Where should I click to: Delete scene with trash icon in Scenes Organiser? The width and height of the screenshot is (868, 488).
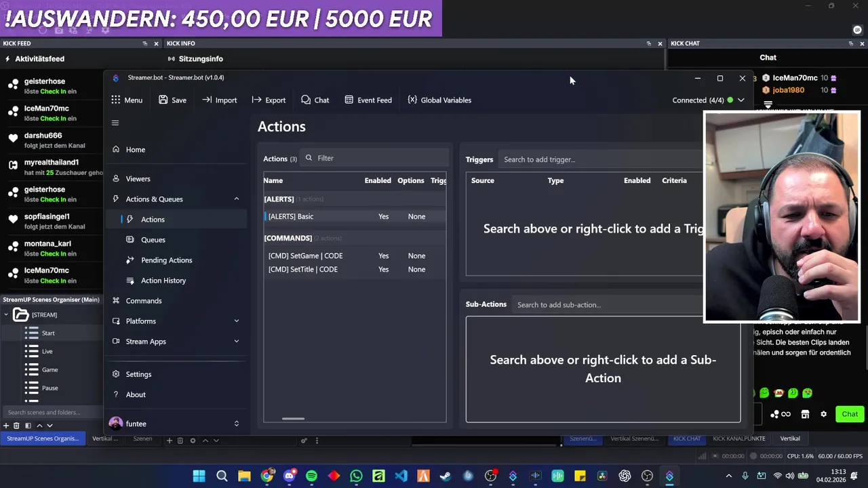[17, 426]
